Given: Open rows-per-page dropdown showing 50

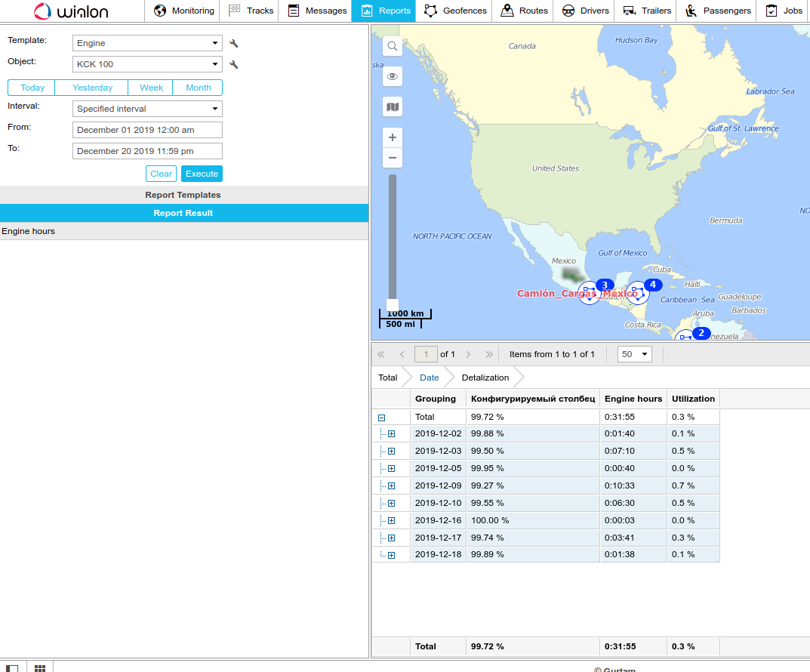Looking at the screenshot, I should [x=634, y=354].
